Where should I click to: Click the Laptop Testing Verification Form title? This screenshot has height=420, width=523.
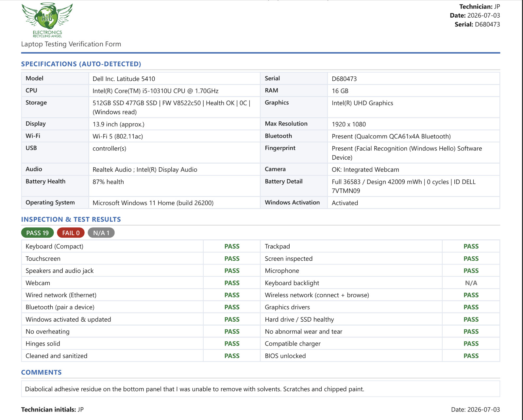(x=71, y=44)
